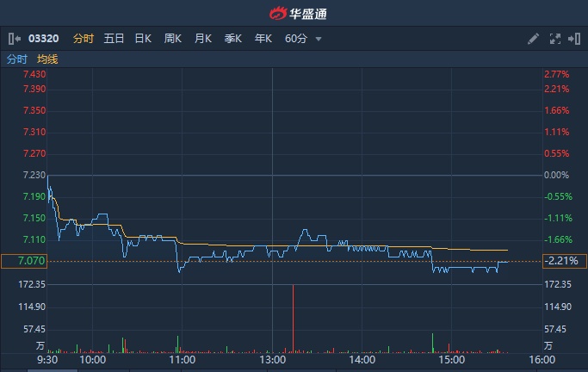The image size is (588, 372).
Task: Click the 7.230 baseline price label
Action: pyautogui.click(x=34, y=175)
